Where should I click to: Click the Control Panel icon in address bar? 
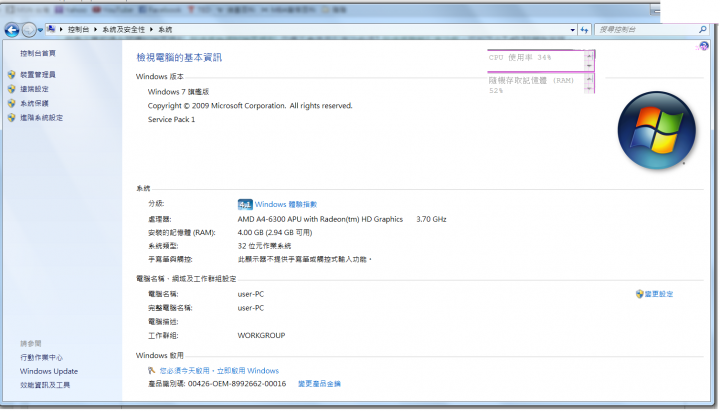[51, 29]
